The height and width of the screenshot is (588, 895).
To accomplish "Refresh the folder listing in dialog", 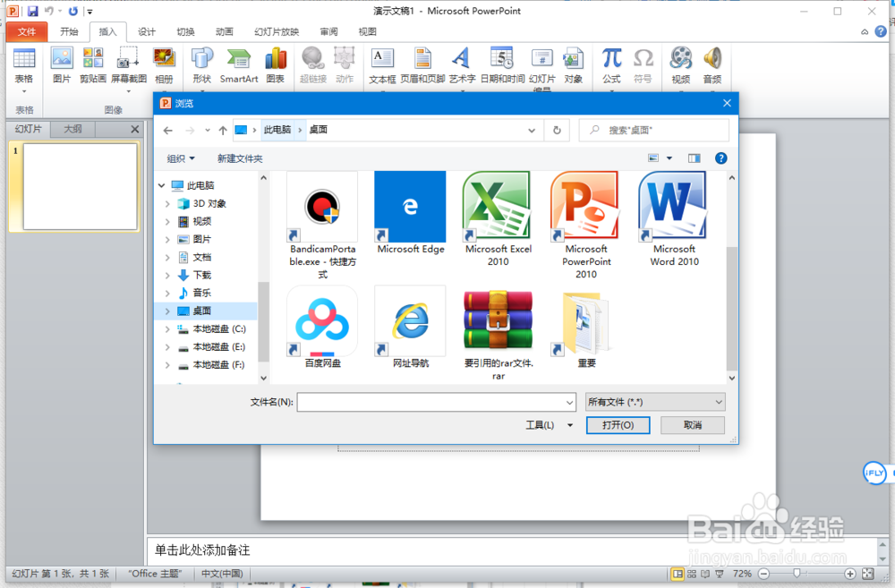I will click(x=557, y=131).
